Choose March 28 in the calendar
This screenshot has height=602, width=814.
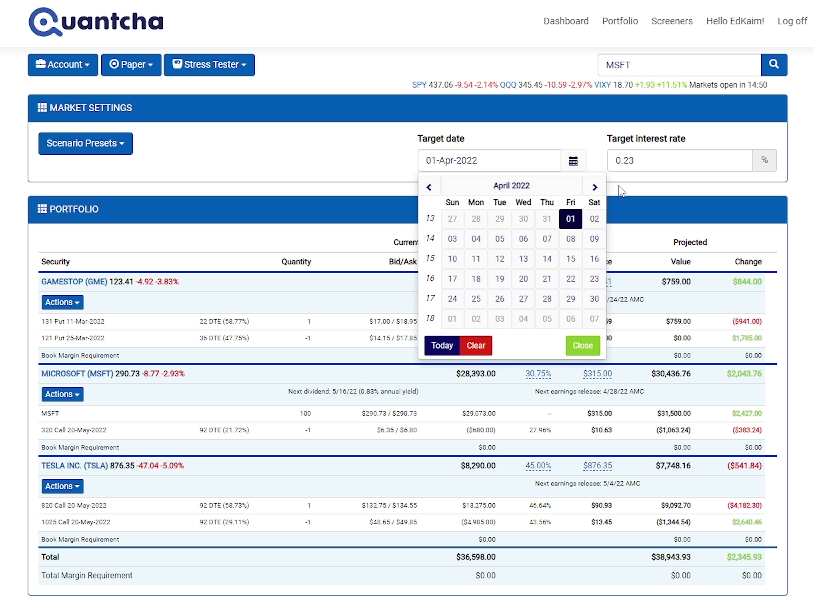pos(476,218)
